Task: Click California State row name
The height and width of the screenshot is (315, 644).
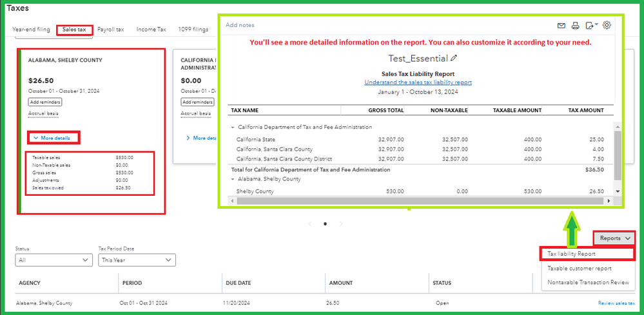Action: [x=256, y=139]
